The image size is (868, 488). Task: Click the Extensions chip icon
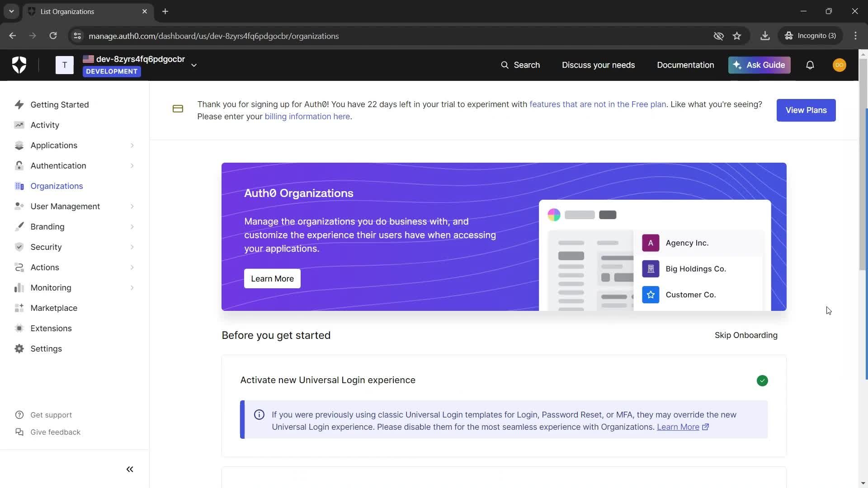[19, 328]
